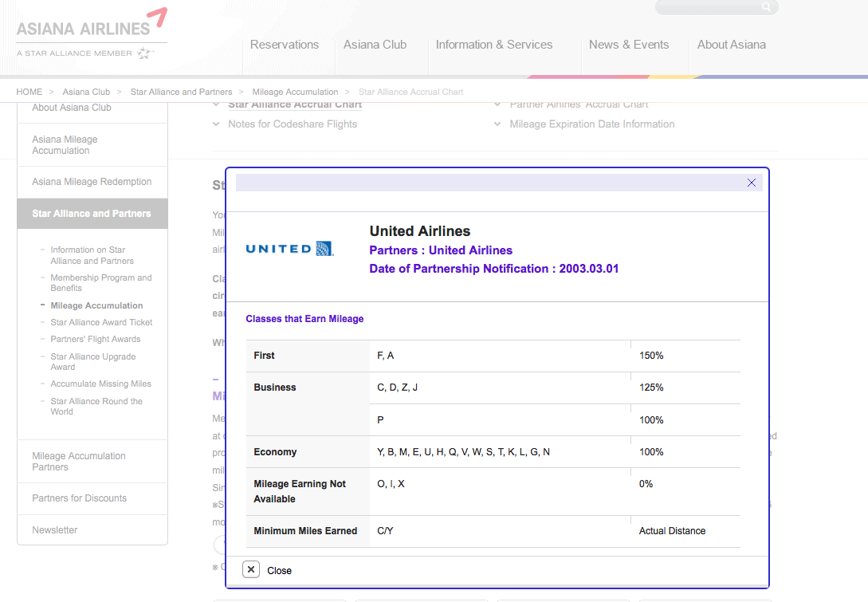Click the United Airlines logo
The image size is (868, 602).
[x=289, y=249]
